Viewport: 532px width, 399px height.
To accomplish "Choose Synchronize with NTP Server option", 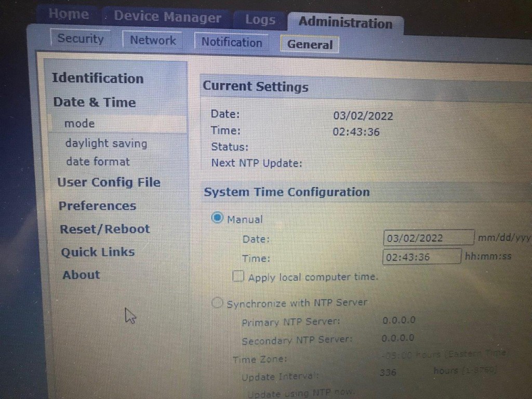I will coord(218,303).
